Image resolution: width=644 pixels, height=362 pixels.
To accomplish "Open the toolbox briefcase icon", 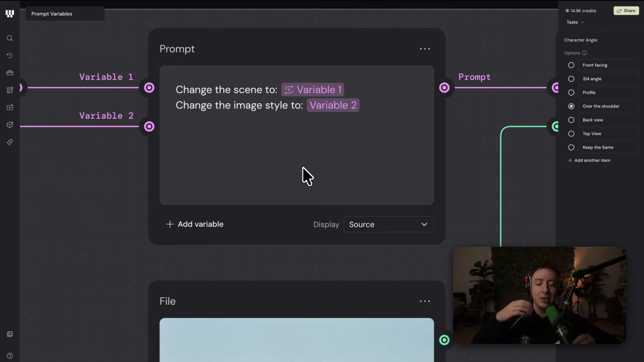I will 10,73.
